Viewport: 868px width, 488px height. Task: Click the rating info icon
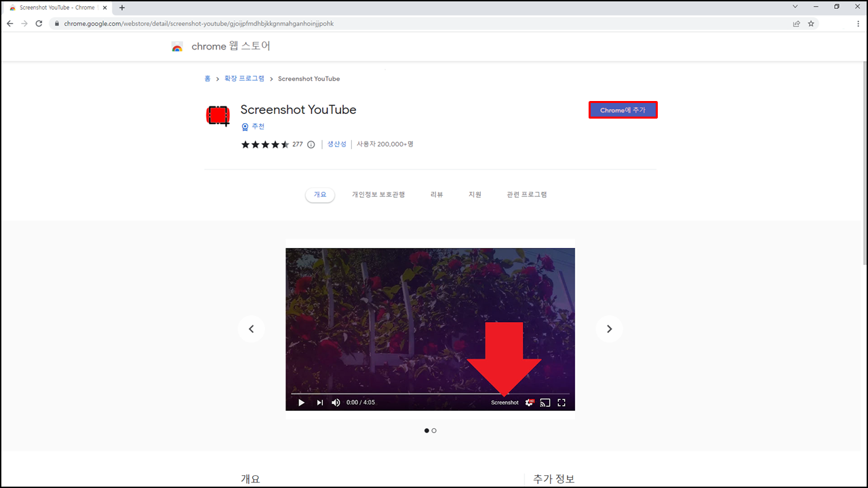coord(311,144)
